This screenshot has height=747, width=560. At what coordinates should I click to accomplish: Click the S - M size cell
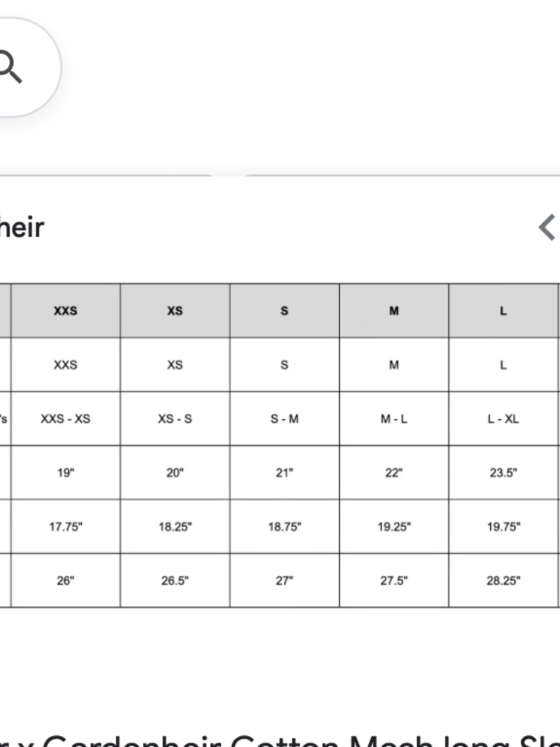click(284, 419)
